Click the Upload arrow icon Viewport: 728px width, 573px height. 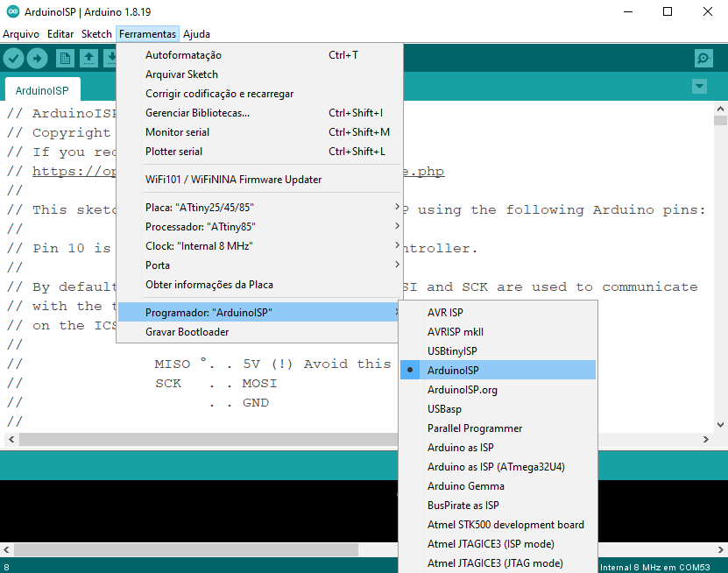point(37,58)
